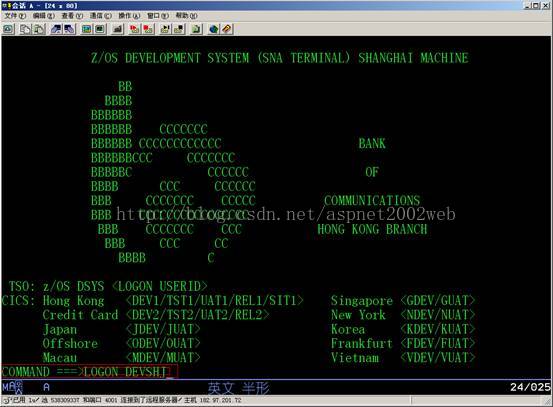Open the 窗口 (Window) menu
The image size is (553, 407).
click(158, 16)
